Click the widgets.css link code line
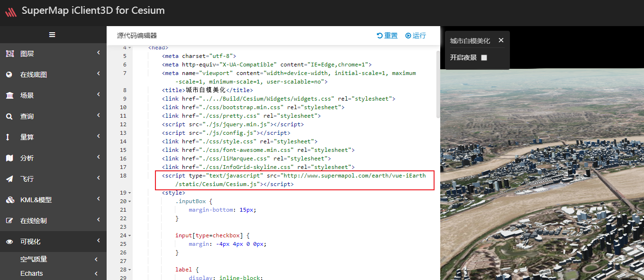This screenshot has height=280, width=644. [x=279, y=99]
